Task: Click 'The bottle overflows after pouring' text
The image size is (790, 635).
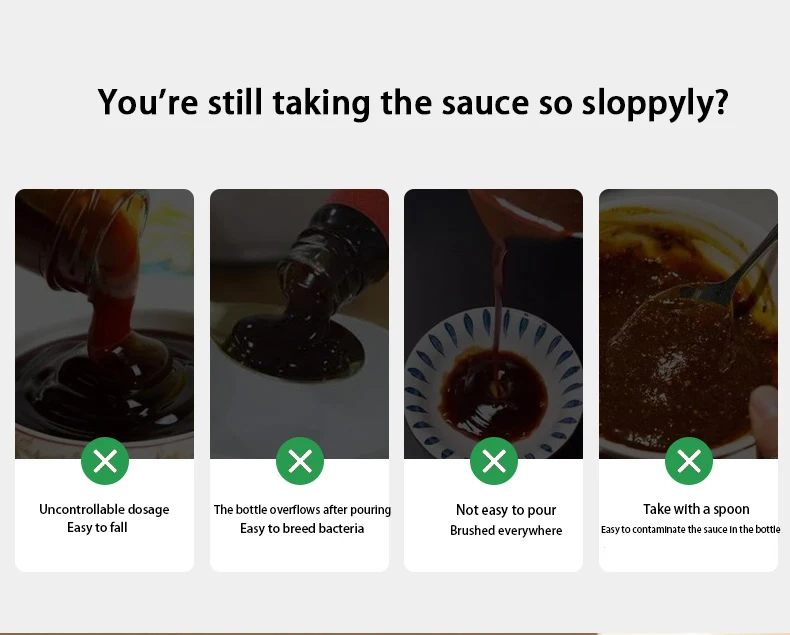Action: (302, 510)
